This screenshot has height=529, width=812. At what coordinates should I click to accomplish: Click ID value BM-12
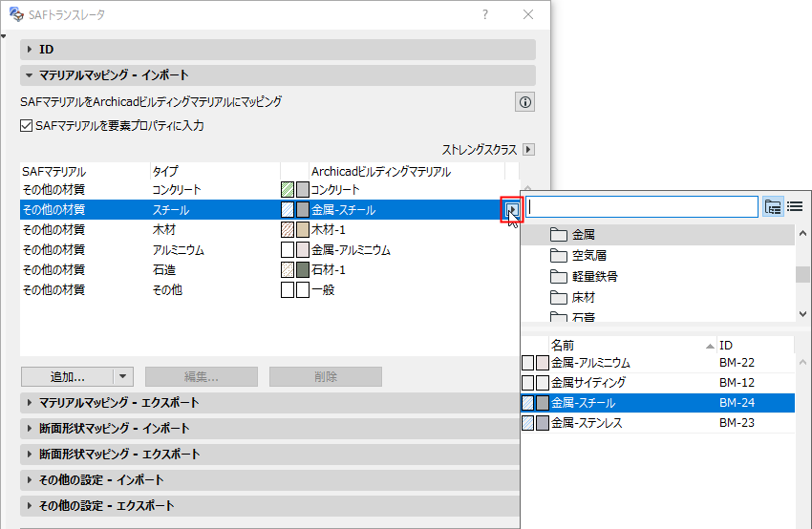pos(737,383)
